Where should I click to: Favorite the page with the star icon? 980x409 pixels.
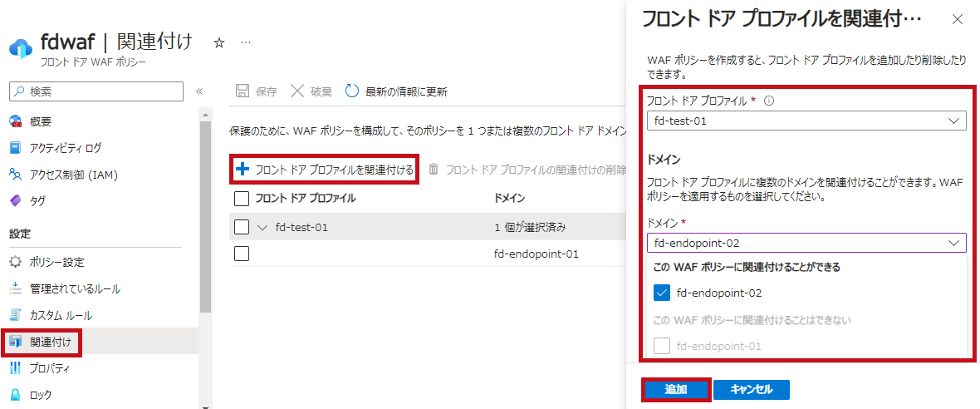(218, 42)
